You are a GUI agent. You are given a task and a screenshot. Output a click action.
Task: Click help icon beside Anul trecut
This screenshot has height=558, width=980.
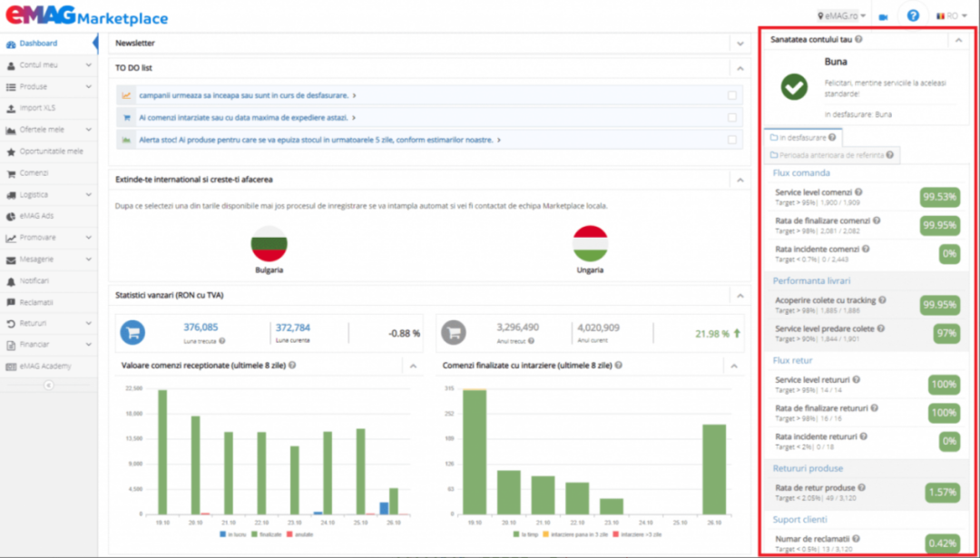[531, 341]
